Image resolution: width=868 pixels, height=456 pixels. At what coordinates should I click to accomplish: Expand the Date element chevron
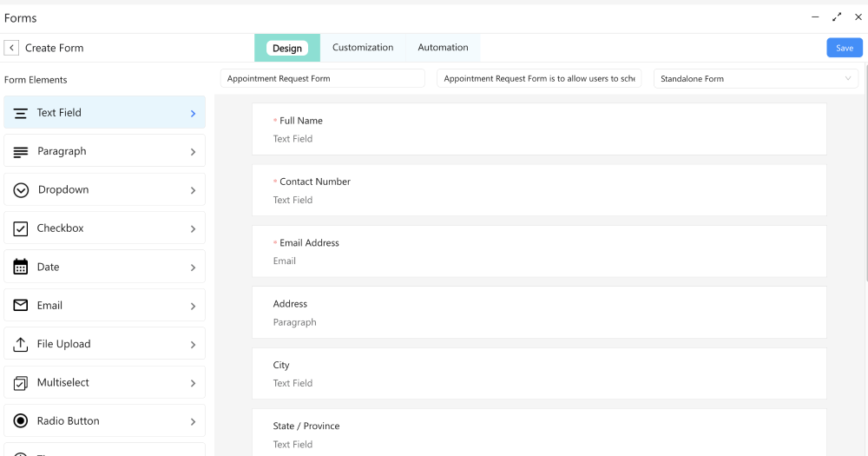(194, 268)
